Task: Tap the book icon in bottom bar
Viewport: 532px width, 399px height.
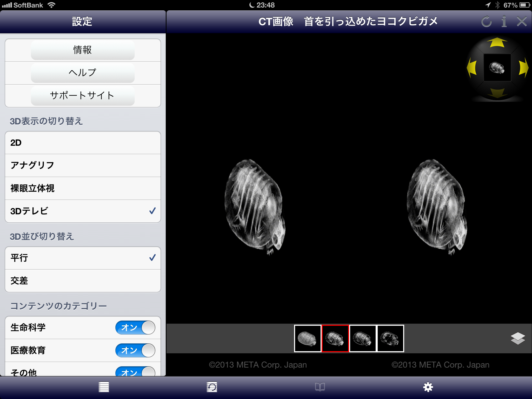Action: coord(320,387)
